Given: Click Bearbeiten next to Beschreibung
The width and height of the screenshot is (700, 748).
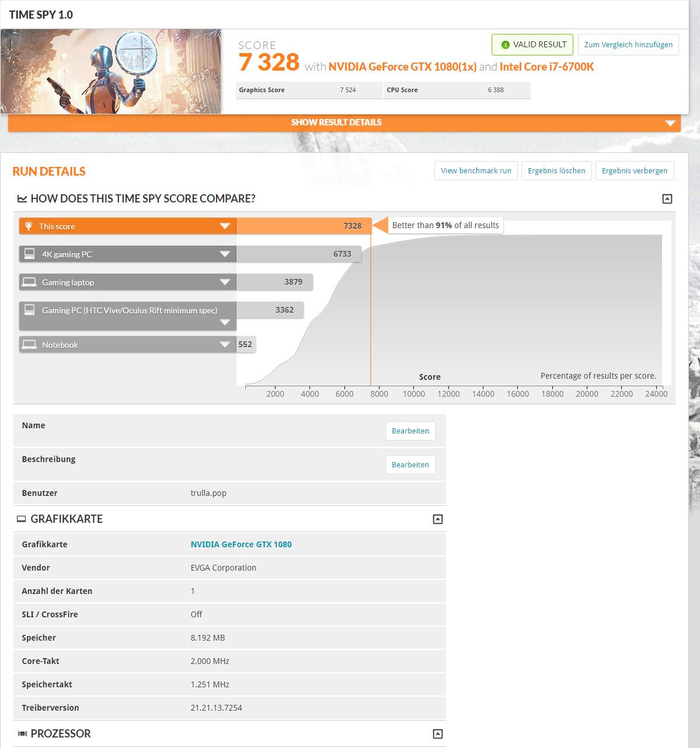Looking at the screenshot, I should pos(410,464).
